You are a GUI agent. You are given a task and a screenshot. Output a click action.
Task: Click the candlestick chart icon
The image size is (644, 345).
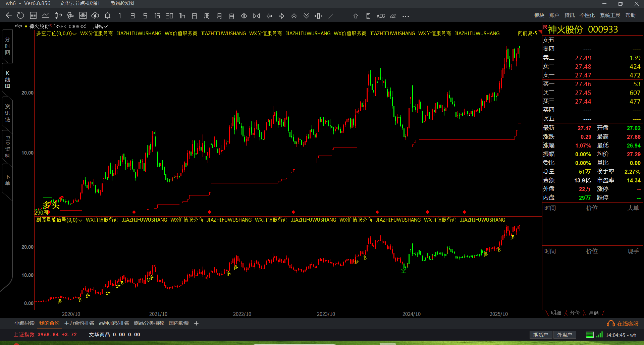tap(58, 16)
